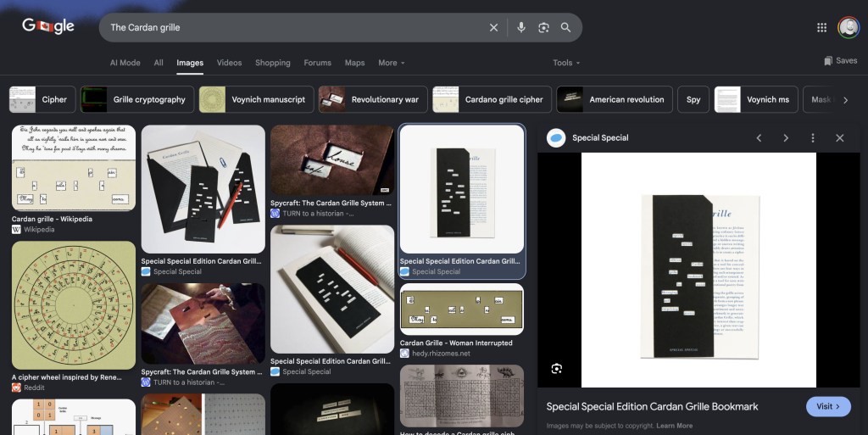Screen dimensions: 868x435
Task: Open Saves collection
Action: coord(840,61)
